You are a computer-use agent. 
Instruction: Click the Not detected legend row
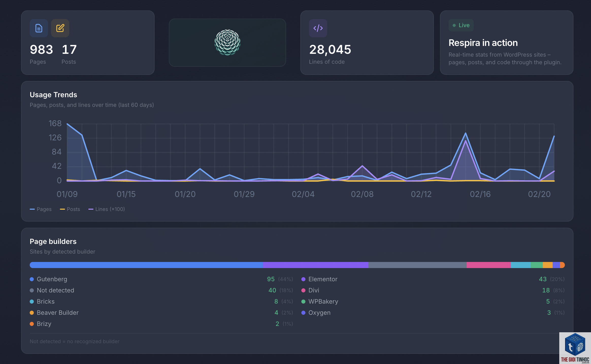point(161,290)
